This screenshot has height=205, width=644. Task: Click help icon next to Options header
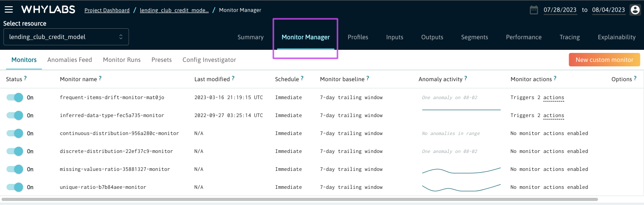coord(635,78)
